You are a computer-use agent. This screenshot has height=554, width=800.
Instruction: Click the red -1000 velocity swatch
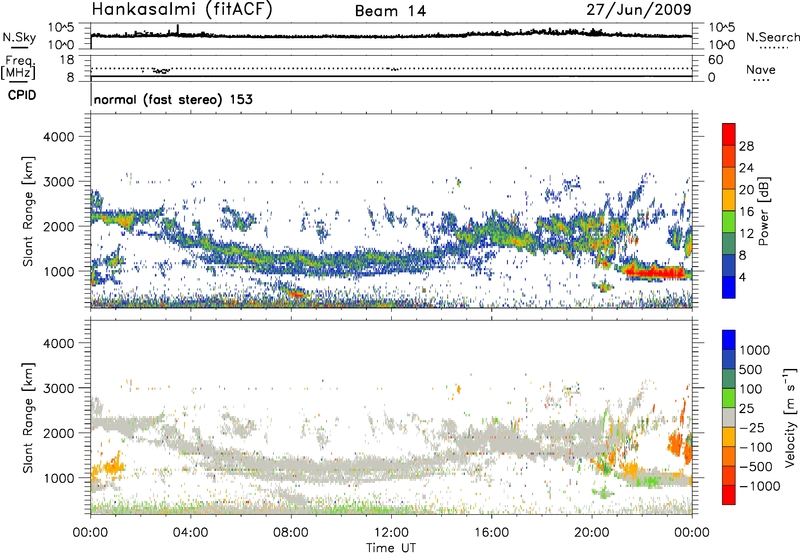[x=729, y=495]
